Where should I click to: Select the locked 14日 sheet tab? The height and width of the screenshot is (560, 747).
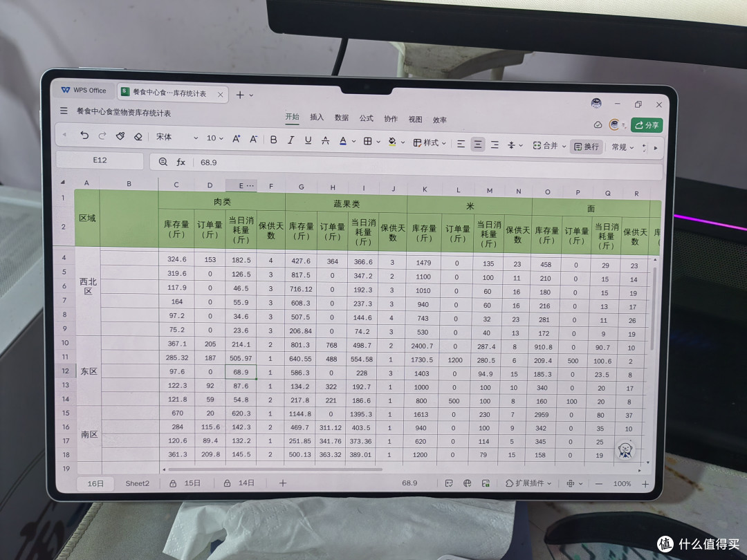point(239,483)
